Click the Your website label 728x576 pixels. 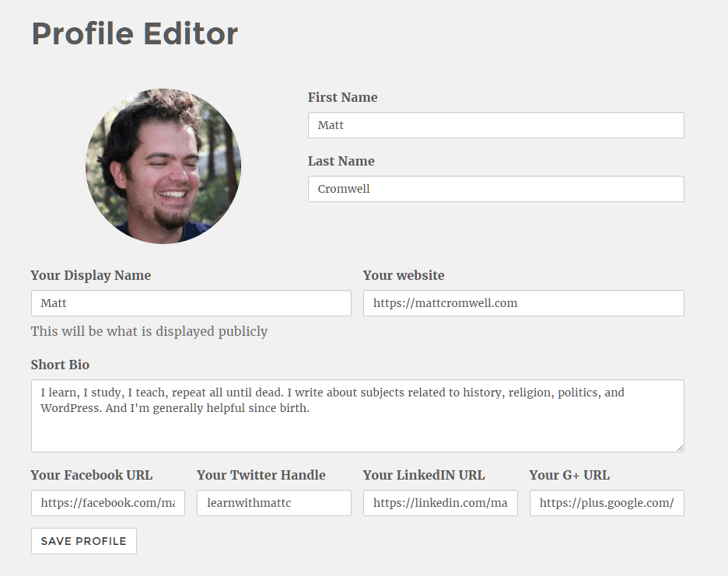(403, 275)
